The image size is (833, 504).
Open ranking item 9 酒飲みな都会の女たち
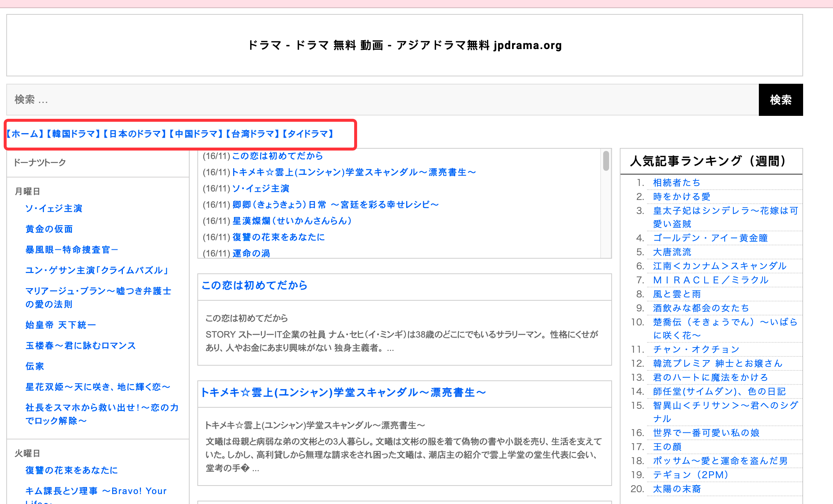pyautogui.click(x=701, y=308)
